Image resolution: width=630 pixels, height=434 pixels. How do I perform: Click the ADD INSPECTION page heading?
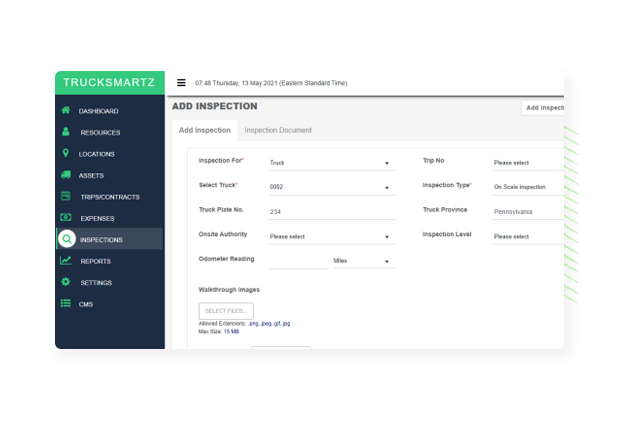215,106
